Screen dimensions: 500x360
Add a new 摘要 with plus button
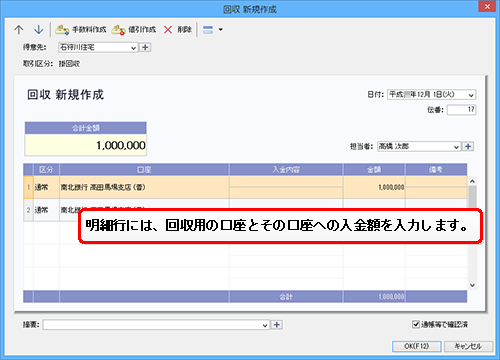pyautogui.click(x=277, y=325)
